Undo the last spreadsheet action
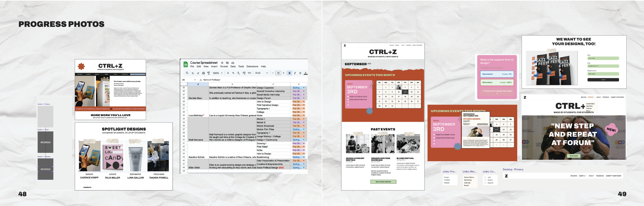644x206 pixels. [x=193, y=73]
